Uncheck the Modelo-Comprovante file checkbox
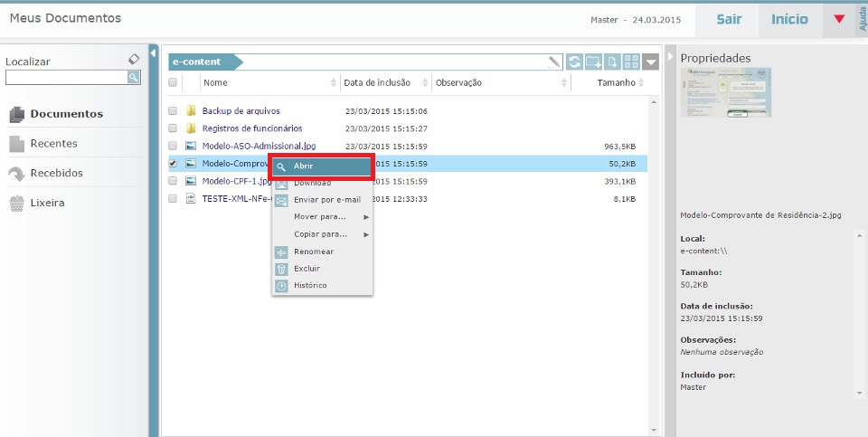Image resolution: width=868 pixels, height=437 pixels. 173,164
